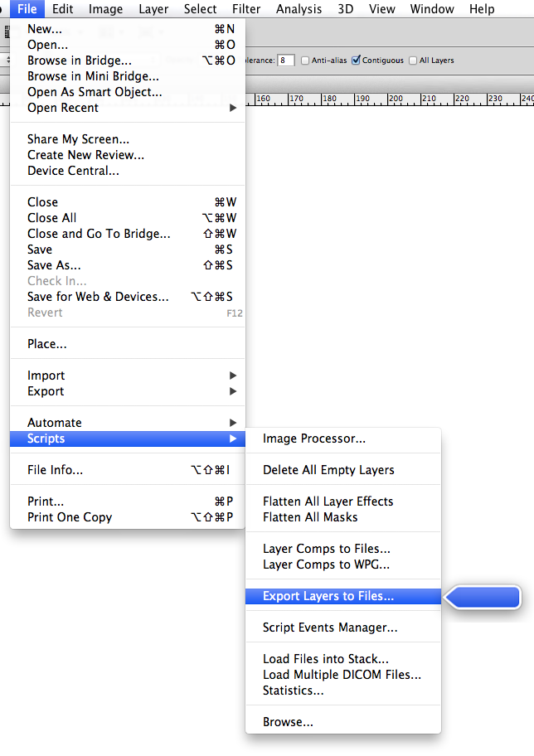Choose Load Files into Stack...
Image resolution: width=534 pixels, height=756 pixels.
point(343,659)
